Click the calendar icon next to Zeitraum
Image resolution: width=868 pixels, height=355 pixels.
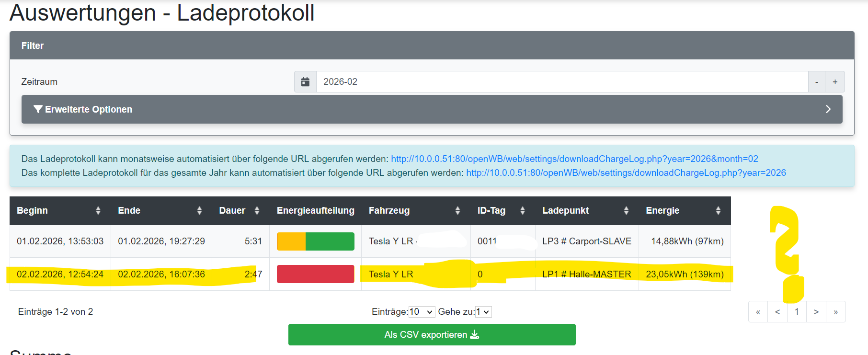point(305,82)
